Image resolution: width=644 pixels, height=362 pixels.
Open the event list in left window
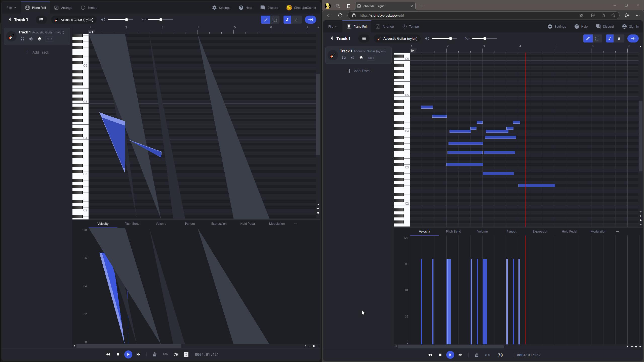click(41, 20)
